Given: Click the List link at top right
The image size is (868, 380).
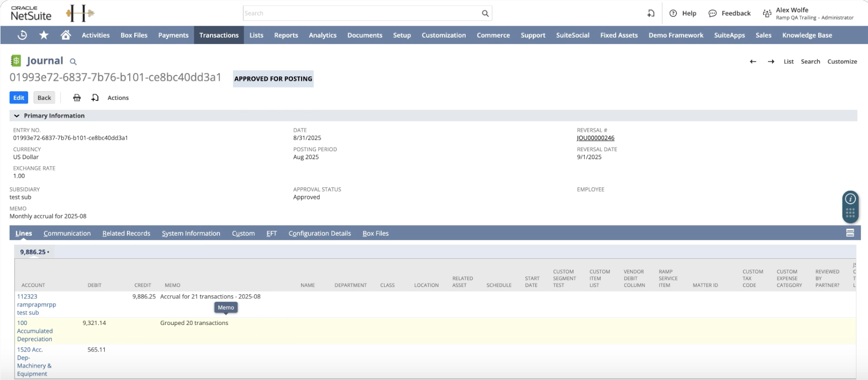Looking at the screenshot, I should click(789, 61).
